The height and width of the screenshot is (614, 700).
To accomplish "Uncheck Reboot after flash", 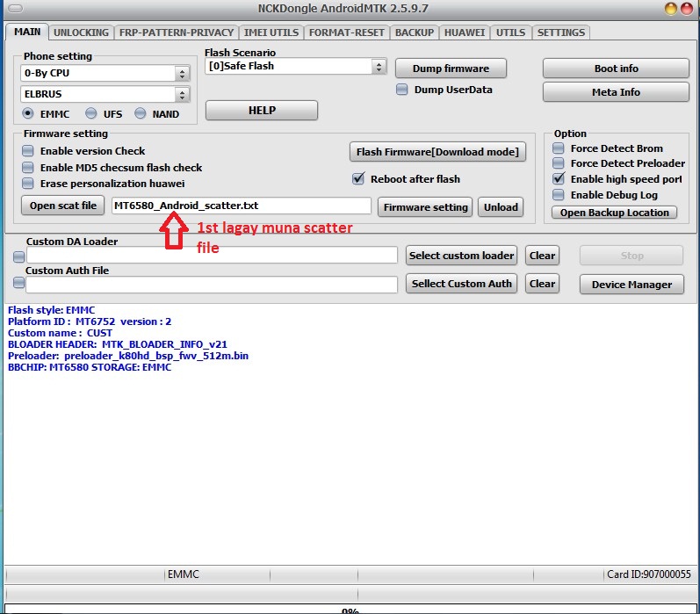I will (358, 178).
